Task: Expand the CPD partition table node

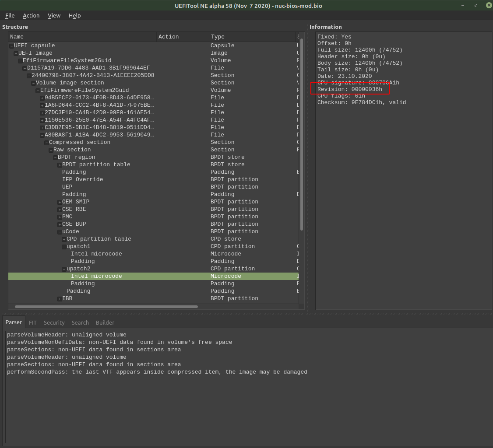Action: pos(64,239)
